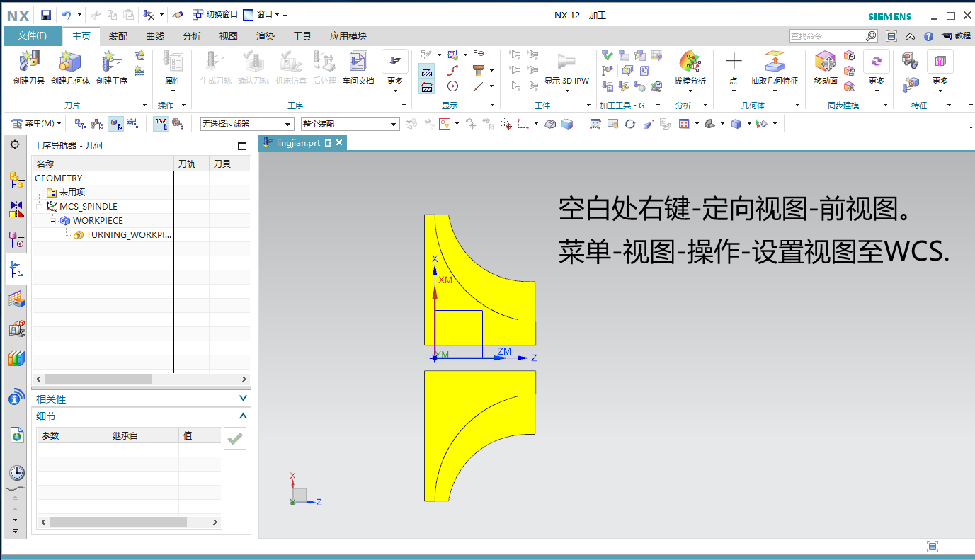Click the Show 3D IPW icon
The height and width of the screenshot is (560, 975).
(x=566, y=62)
